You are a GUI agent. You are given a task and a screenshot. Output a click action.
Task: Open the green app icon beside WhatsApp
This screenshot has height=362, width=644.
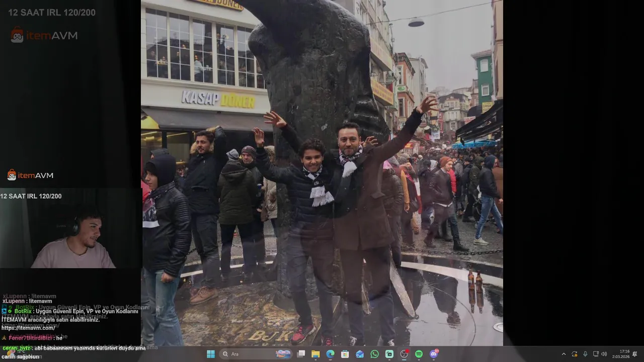[389, 354]
